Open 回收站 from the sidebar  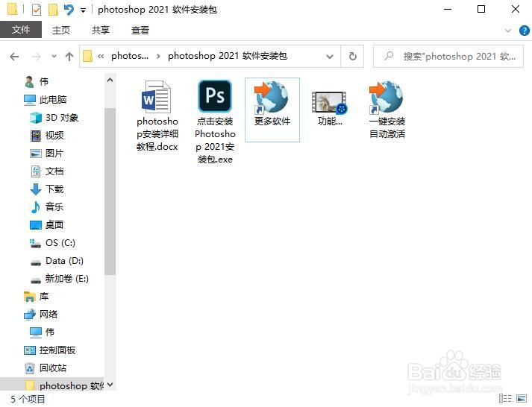coord(46,368)
